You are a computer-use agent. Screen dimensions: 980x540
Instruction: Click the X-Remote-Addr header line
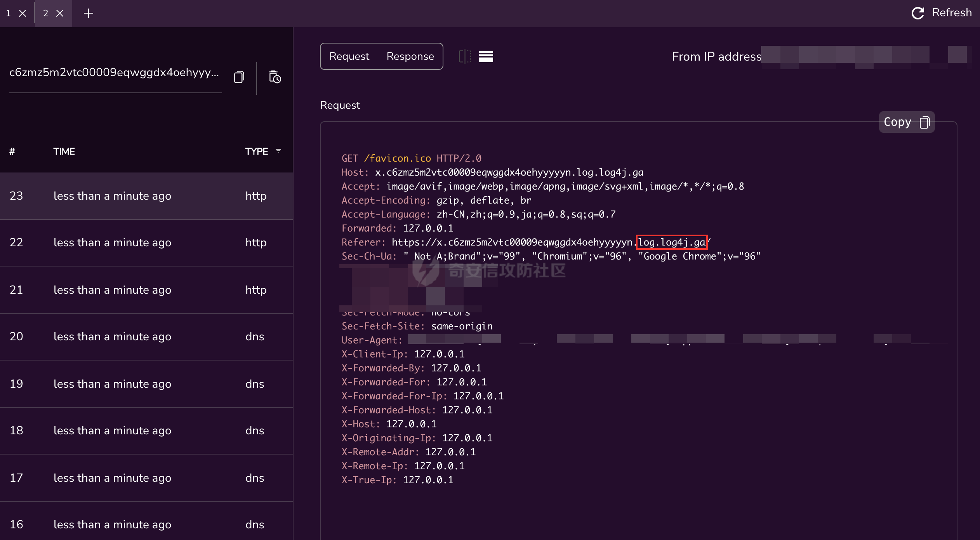[409, 452]
